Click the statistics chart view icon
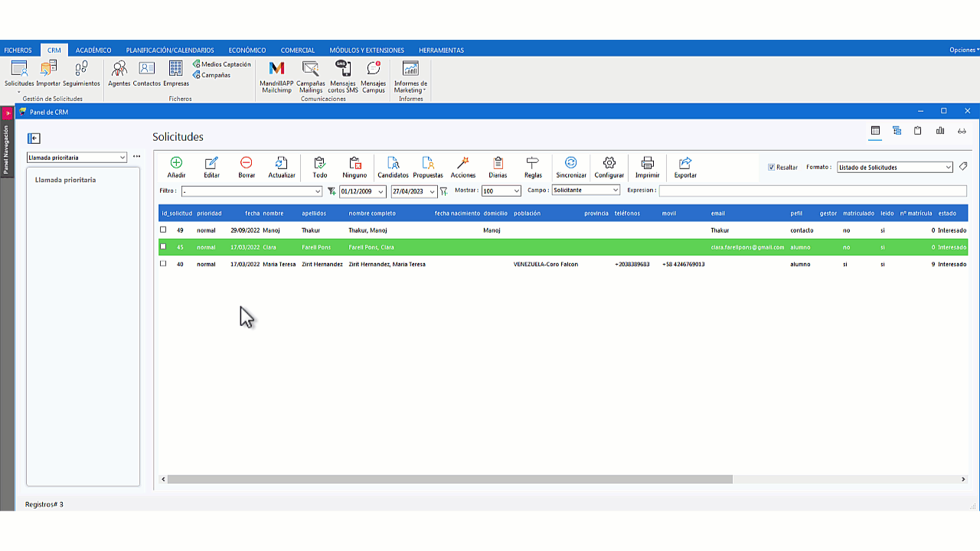 (940, 131)
